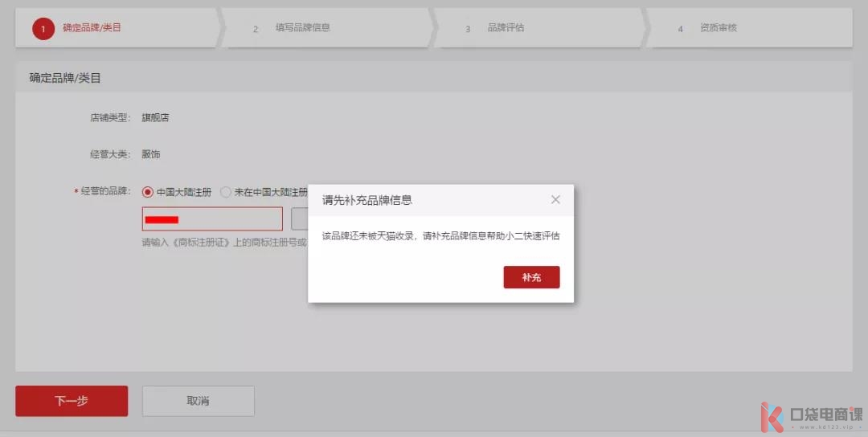Go to the 品牌评估 step tab
The height and width of the screenshot is (437, 868).
[506, 28]
